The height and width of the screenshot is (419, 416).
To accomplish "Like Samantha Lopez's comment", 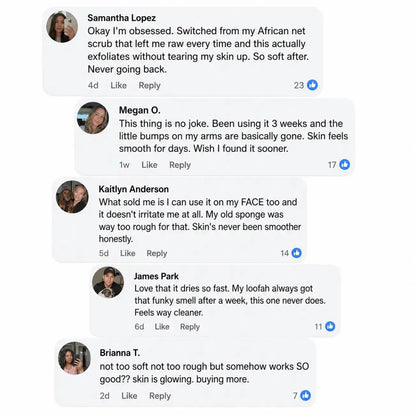I will click(x=118, y=85).
